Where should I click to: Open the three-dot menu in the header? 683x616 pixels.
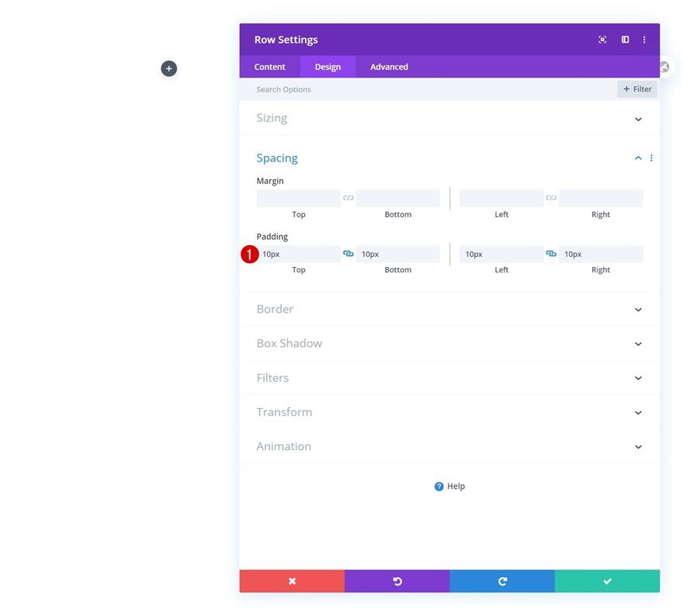644,39
